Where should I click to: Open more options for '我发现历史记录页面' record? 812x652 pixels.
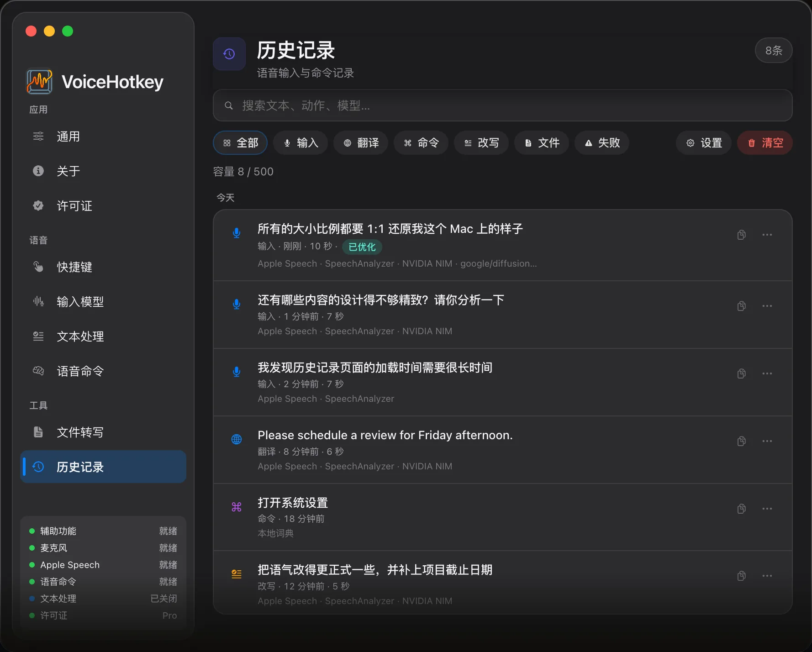pos(767,373)
